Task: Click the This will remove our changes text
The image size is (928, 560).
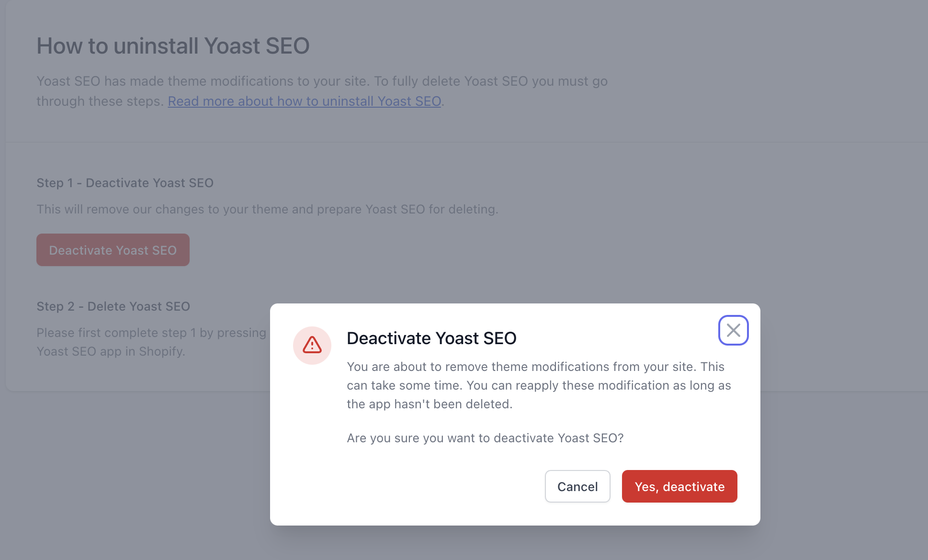Action: (267, 209)
